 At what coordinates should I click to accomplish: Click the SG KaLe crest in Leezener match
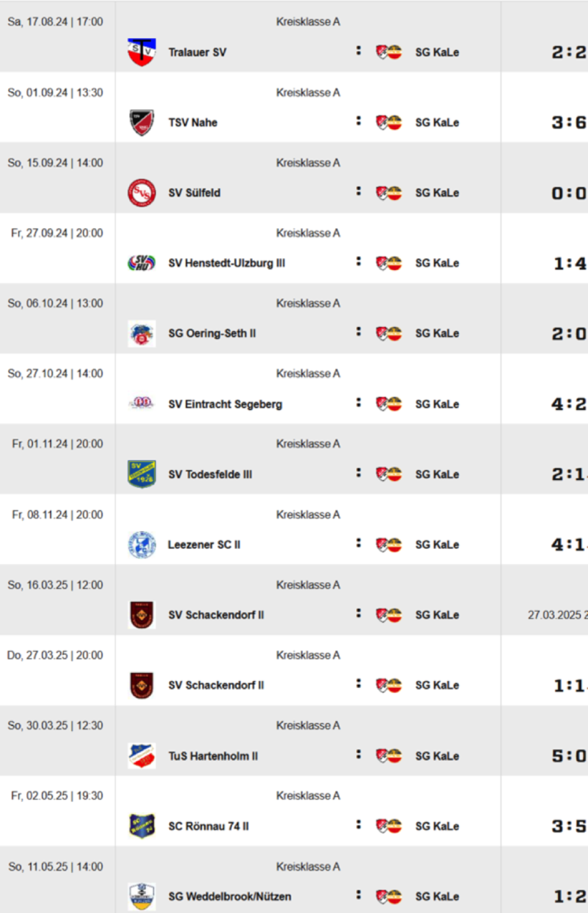coord(389,545)
